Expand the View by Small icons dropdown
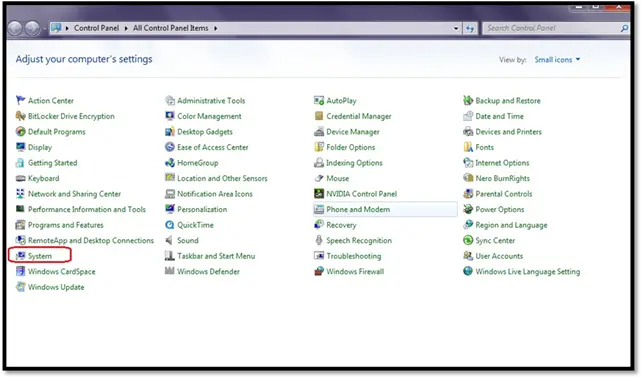The image size is (642, 377). click(x=557, y=60)
